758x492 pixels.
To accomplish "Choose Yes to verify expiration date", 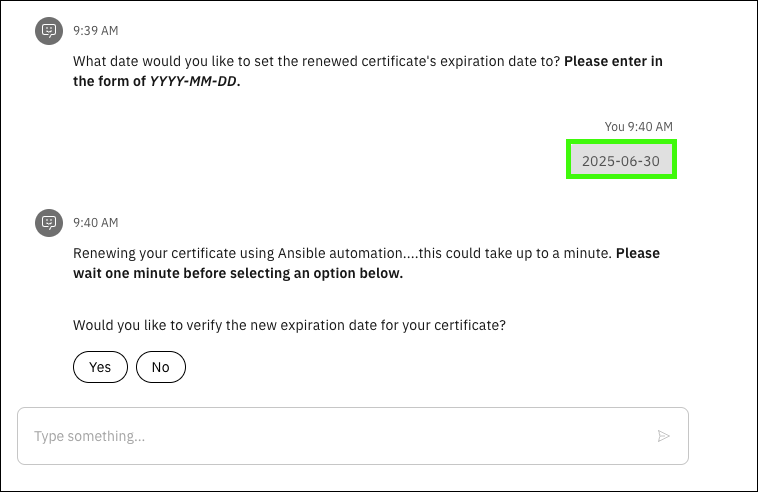I will [100, 367].
